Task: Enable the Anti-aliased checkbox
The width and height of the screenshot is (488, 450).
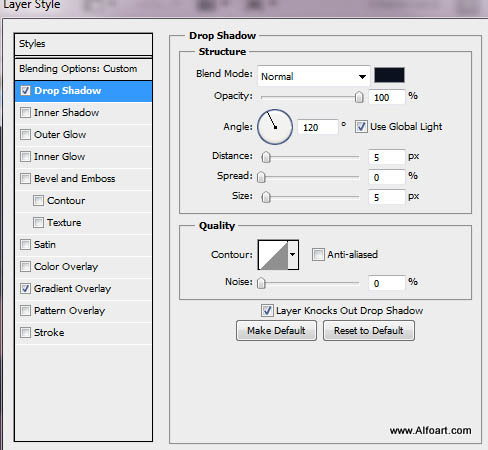Action: click(x=318, y=255)
